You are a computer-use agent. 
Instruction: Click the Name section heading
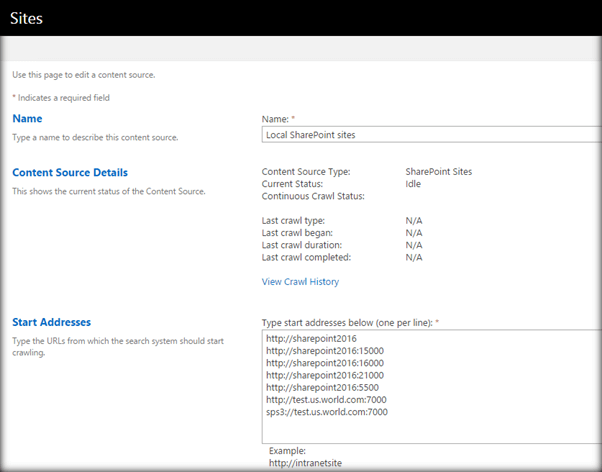coord(27,119)
